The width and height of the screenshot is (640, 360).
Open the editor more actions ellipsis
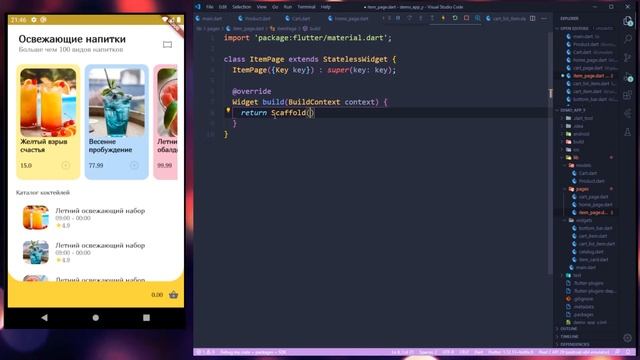[544, 18]
